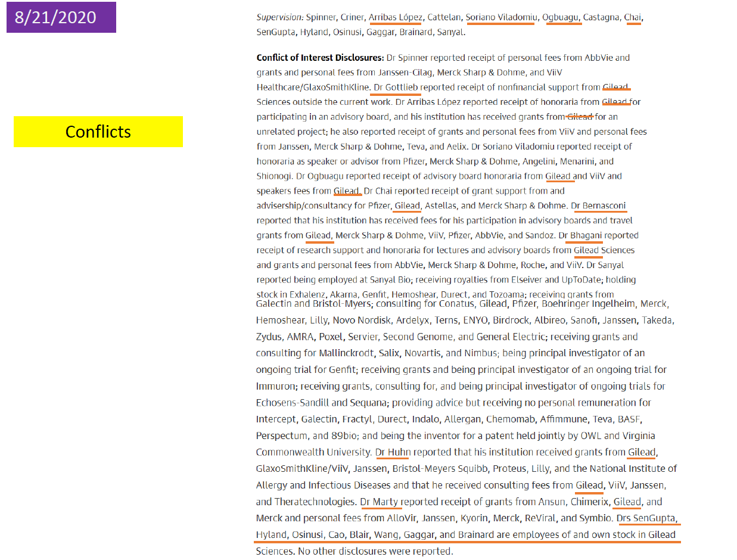Select Soriano Viladomiu in the Supervision line
737x560 pixels.
coord(501,17)
